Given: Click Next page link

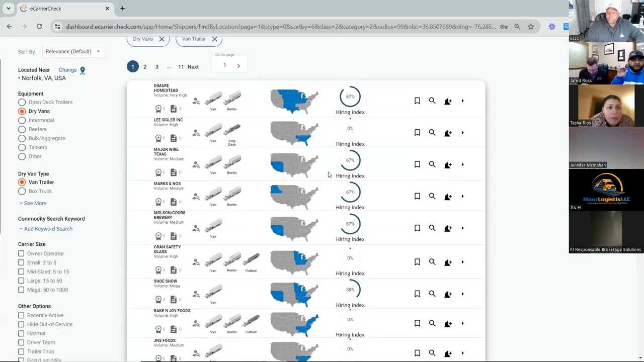Looking at the screenshot, I should (x=193, y=67).
